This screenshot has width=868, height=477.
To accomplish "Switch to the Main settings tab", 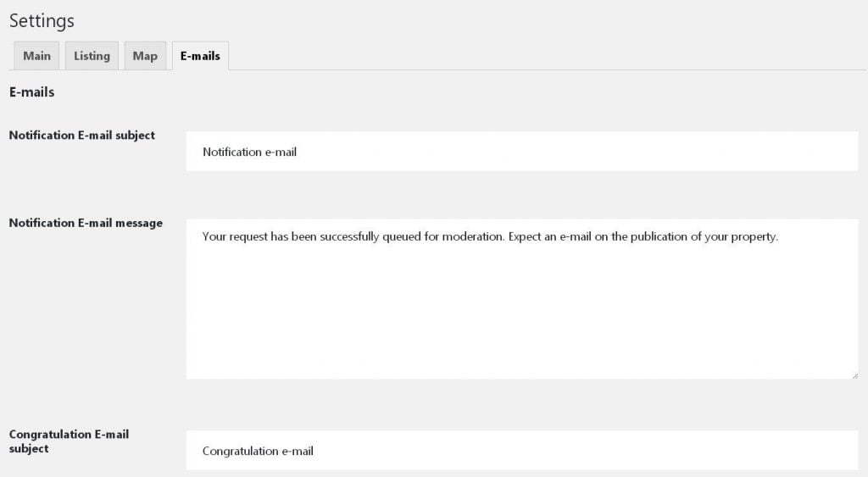I will (x=36, y=56).
